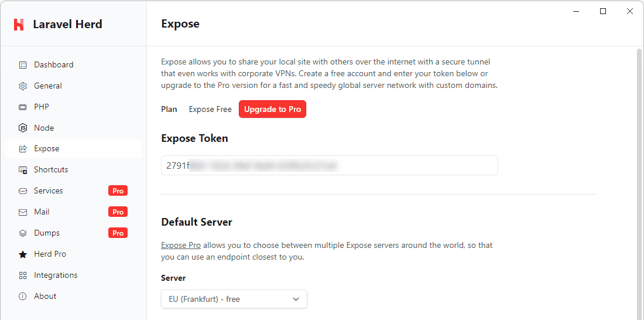Click the Upgrade to Pro button
The width and height of the screenshot is (644, 320).
click(x=272, y=110)
